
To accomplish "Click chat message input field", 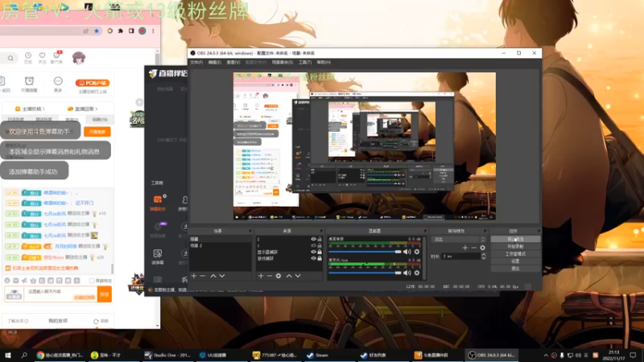I will point(61,294).
